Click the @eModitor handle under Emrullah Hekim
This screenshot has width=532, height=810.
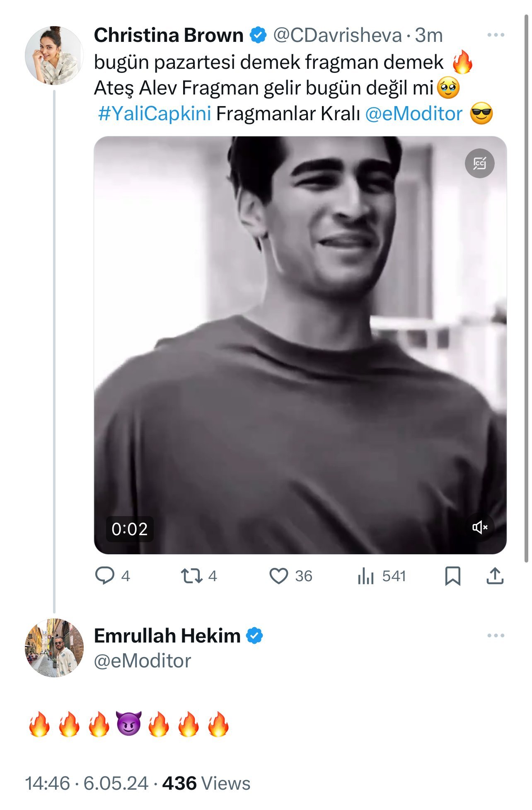point(142,661)
